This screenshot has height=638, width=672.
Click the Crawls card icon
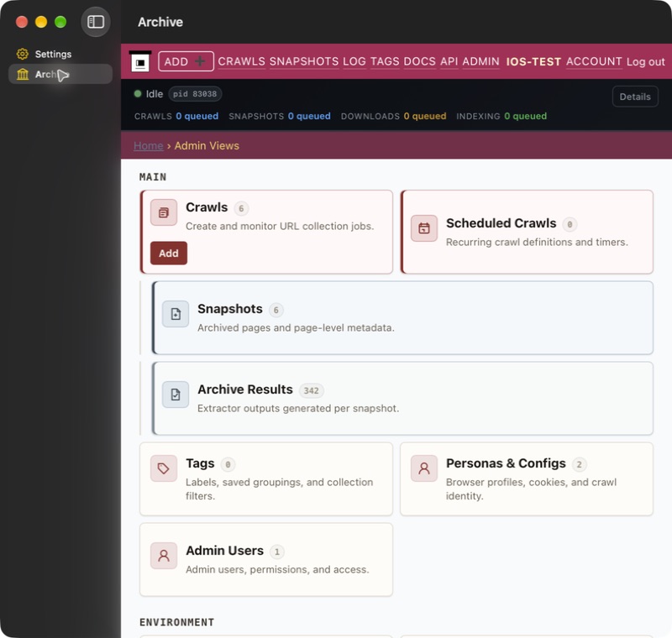point(164,212)
